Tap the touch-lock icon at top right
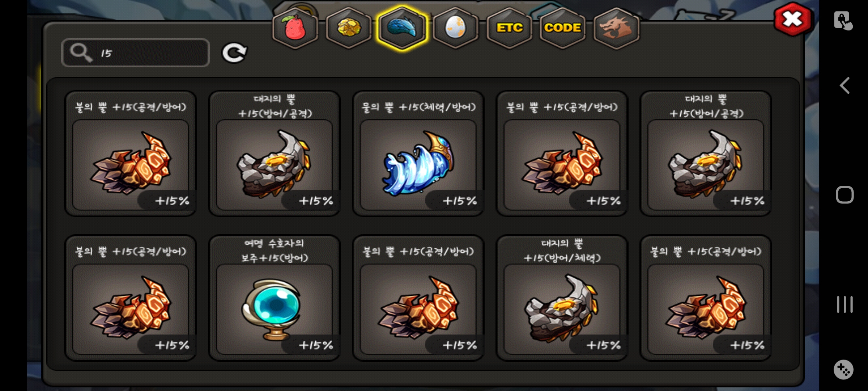Image resolution: width=868 pixels, height=391 pixels. coord(843,20)
